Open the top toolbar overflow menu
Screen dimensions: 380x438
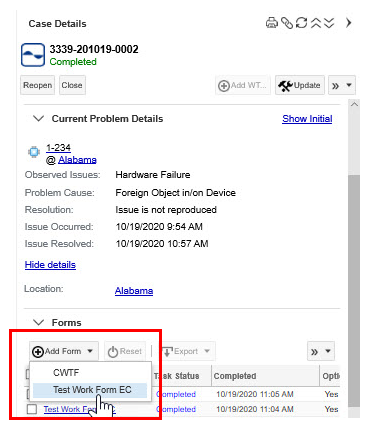point(342,86)
